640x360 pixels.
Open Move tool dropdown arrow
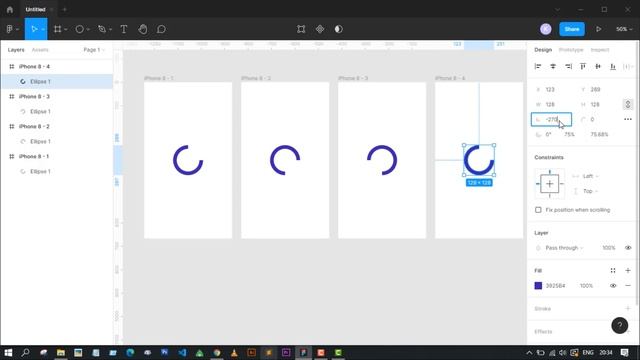click(43, 29)
